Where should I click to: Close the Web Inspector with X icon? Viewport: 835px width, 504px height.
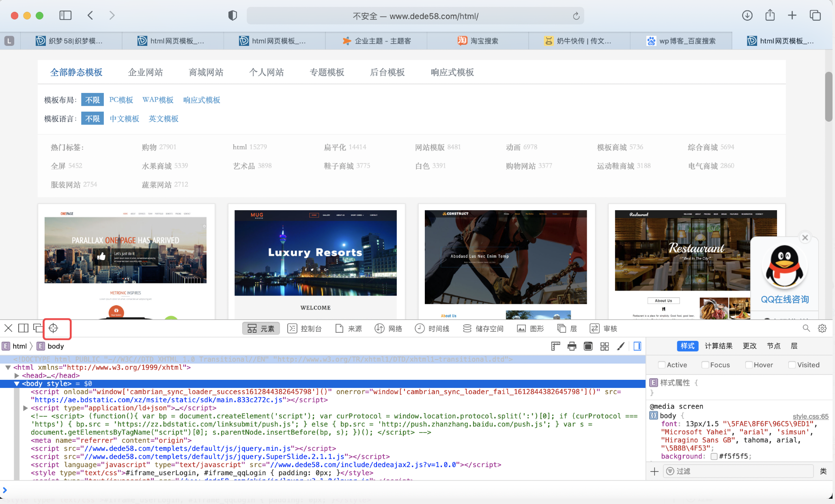pos(9,328)
